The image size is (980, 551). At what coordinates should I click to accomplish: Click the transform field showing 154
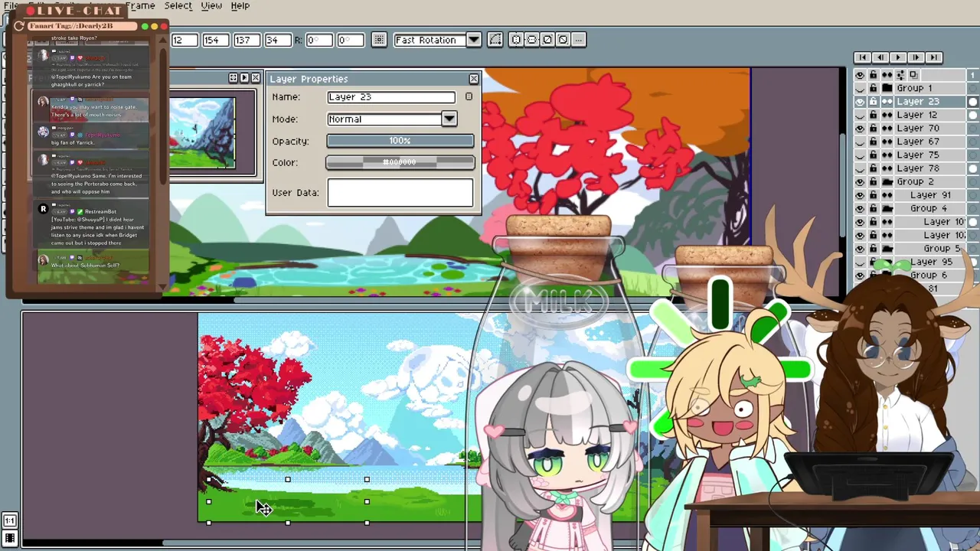216,41
